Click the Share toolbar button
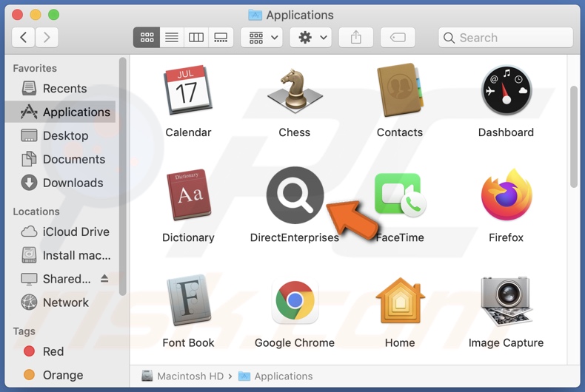The image size is (585, 392). coord(356,37)
